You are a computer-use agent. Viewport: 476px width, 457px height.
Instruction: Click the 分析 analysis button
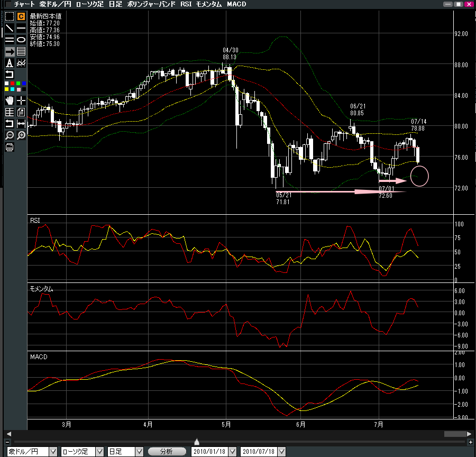pyautogui.click(x=166, y=451)
